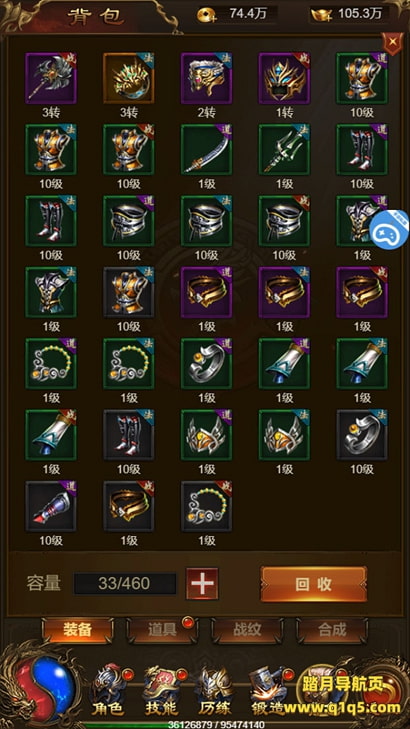Expand bag capacity with red plus button

pos(202,584)
